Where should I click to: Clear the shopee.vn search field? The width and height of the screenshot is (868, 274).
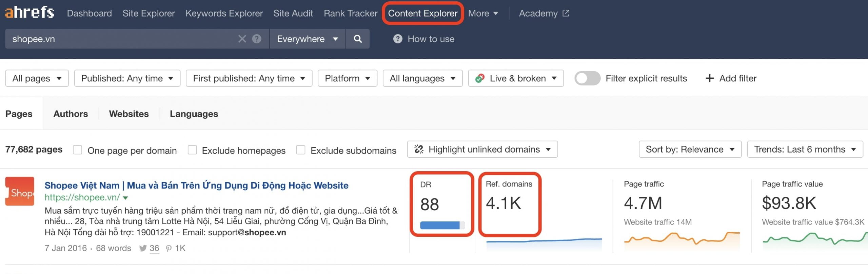[x=242, y=39]
